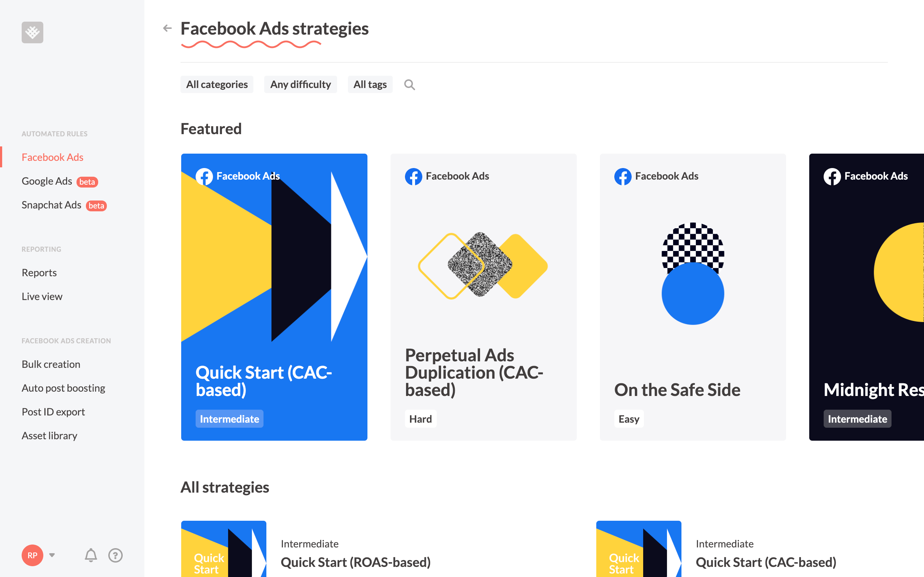
Task: Expand the All tags dropdown filter
Action: 369,84
